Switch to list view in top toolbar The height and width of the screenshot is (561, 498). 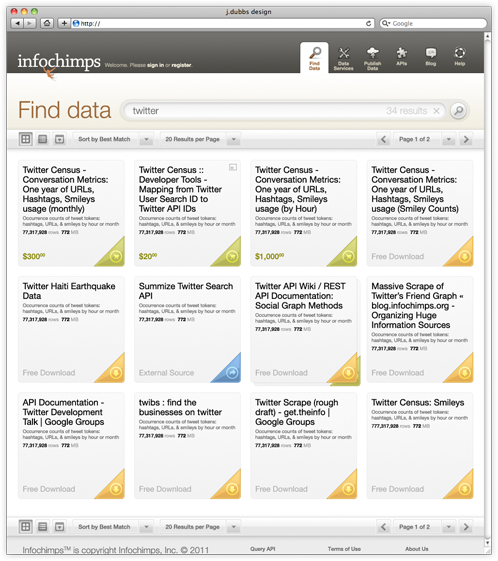click(x=43, y=139)
